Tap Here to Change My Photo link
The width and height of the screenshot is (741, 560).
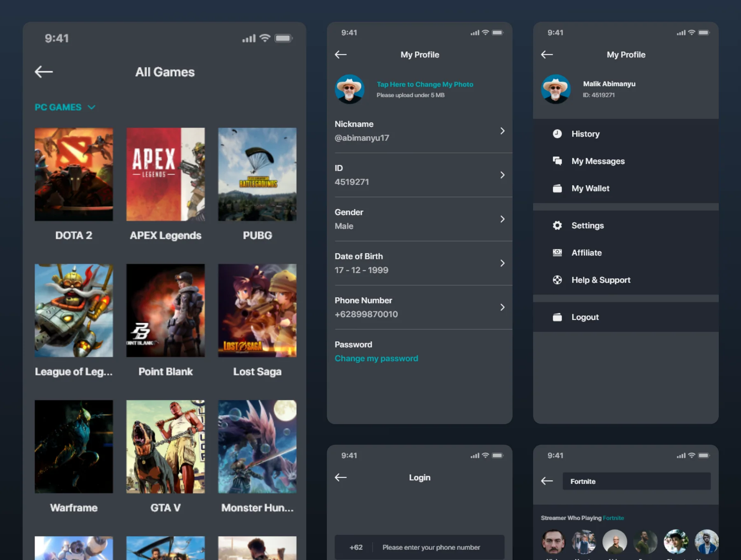click(425, 84)
